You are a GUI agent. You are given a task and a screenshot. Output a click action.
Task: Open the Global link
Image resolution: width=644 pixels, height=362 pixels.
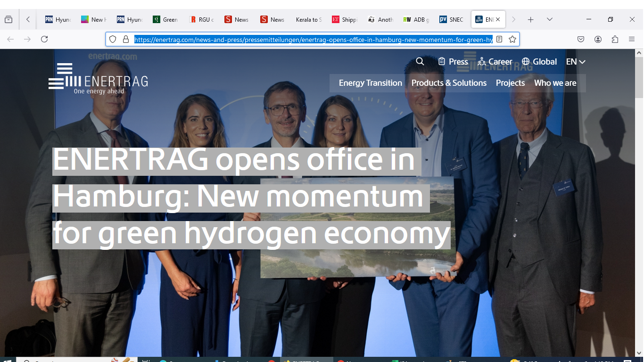coord(539,62)
